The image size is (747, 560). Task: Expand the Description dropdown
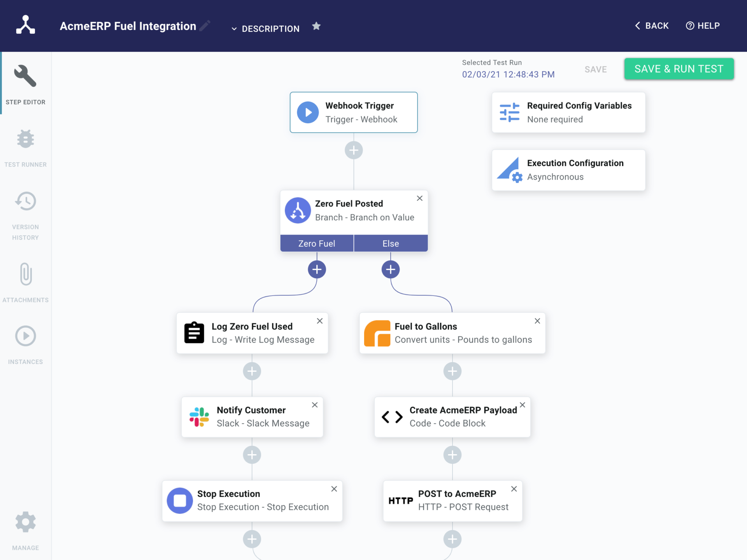(x=266, y=29)
